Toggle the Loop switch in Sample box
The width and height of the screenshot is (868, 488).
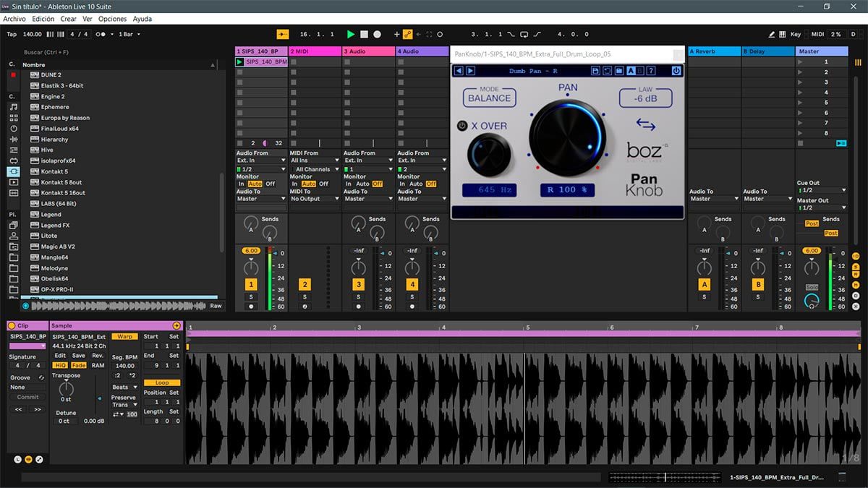point(161,382)
